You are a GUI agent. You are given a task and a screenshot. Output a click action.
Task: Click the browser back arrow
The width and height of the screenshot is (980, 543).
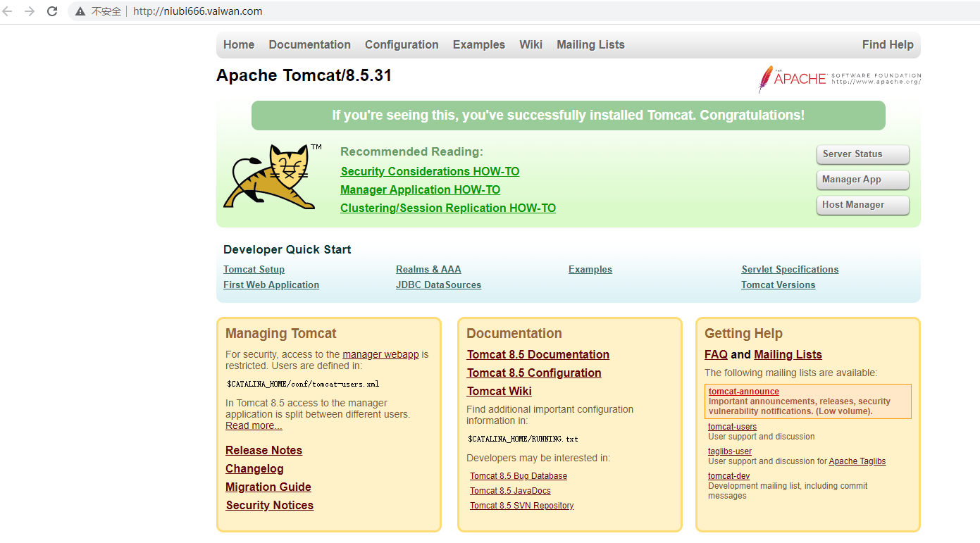tap(8, 11)
